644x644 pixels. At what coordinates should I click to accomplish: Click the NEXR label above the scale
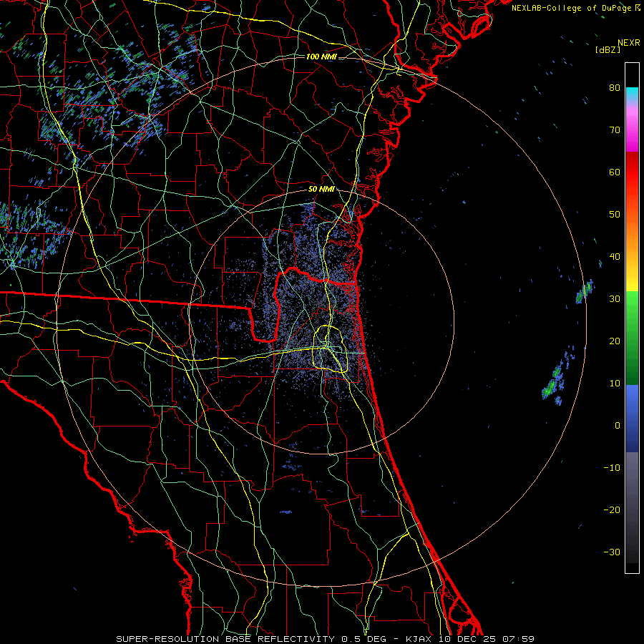tap(629, 43)
